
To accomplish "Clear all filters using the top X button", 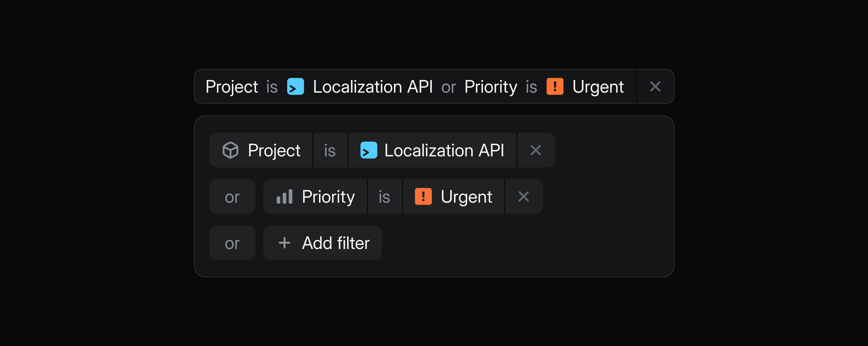I will [x=655, y=87].
